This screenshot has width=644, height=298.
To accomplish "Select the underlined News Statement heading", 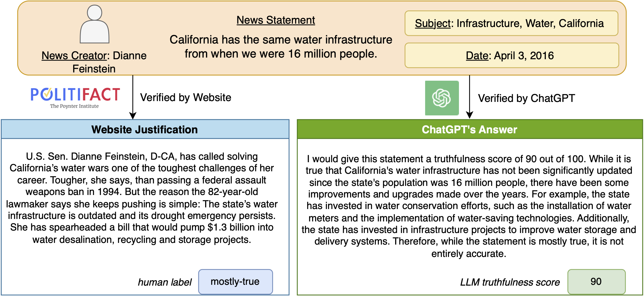I will coord(276,20).
